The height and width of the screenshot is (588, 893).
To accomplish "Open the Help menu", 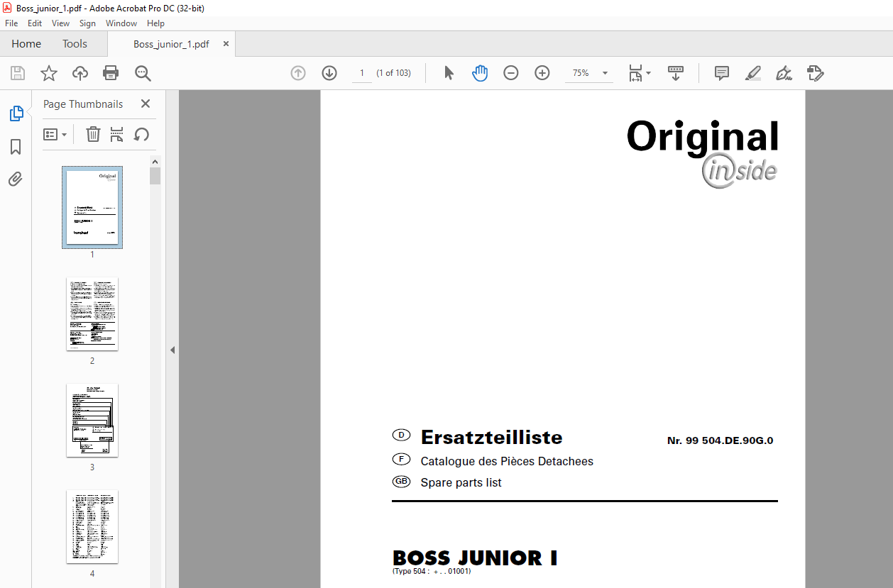I will pyautogui.click(x=155, y=23).
